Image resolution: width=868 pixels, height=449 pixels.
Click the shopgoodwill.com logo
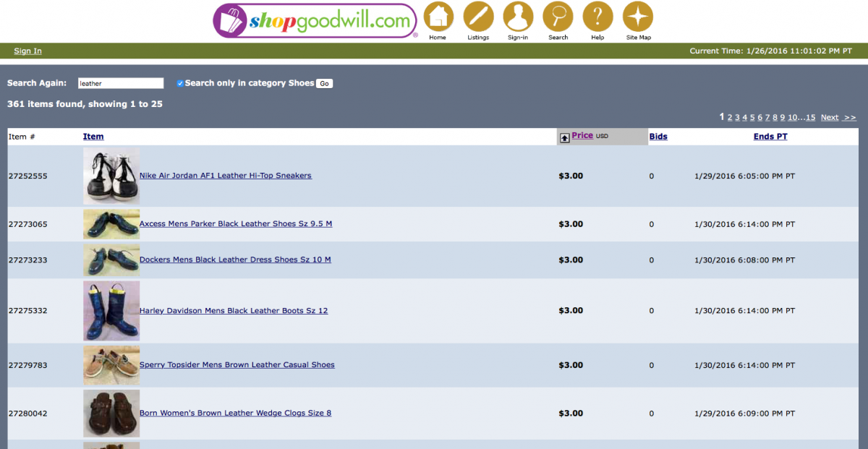coord(315,20)
